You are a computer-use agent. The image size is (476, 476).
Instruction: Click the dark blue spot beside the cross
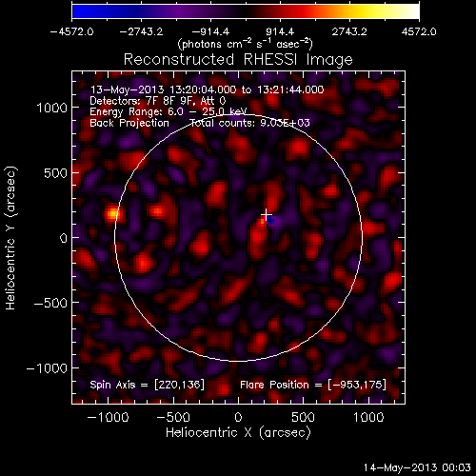pos(270,221)
